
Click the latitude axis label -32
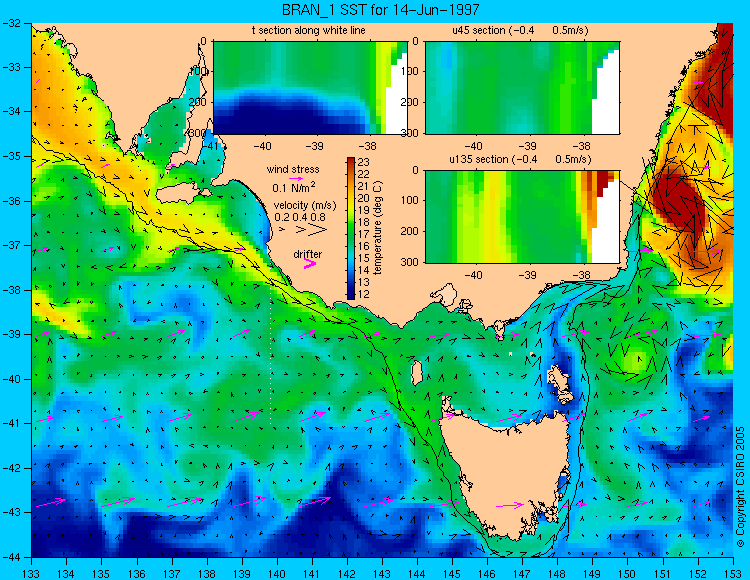click(x=12, y=22)
